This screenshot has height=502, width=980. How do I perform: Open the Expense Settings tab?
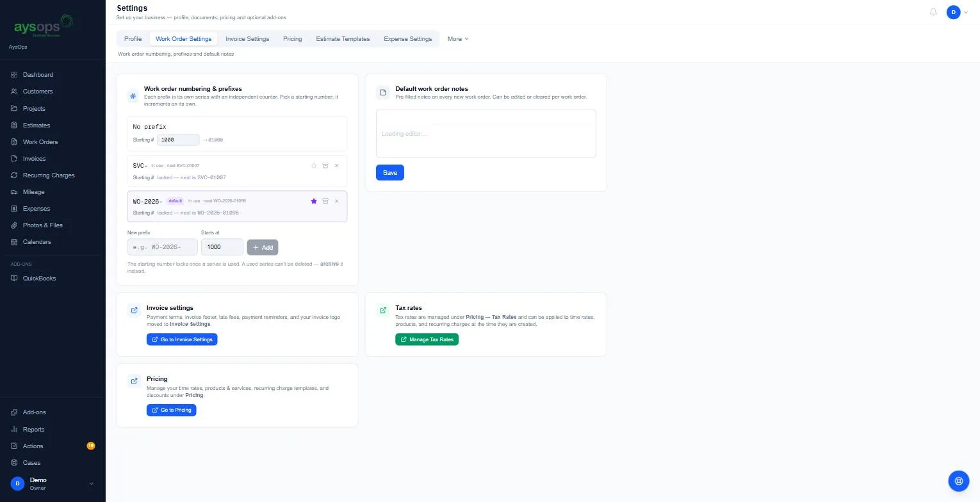[408, 39]
